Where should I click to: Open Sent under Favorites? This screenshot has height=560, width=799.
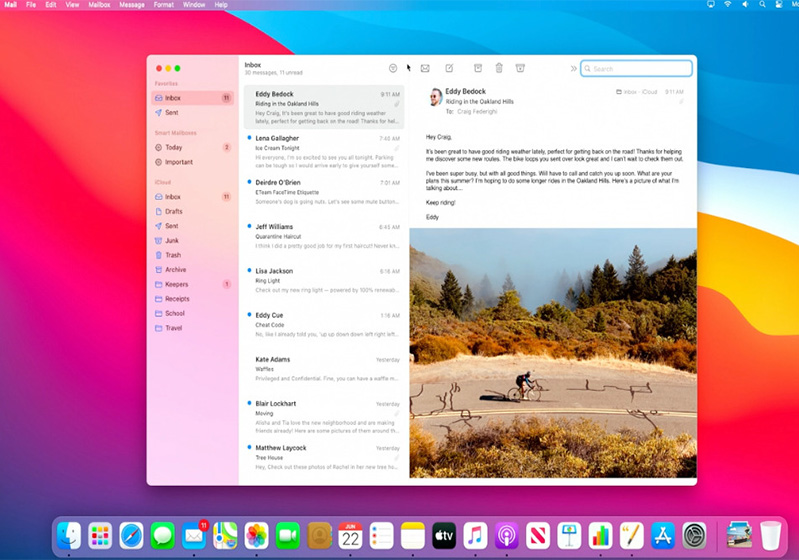tap(193, 113)
